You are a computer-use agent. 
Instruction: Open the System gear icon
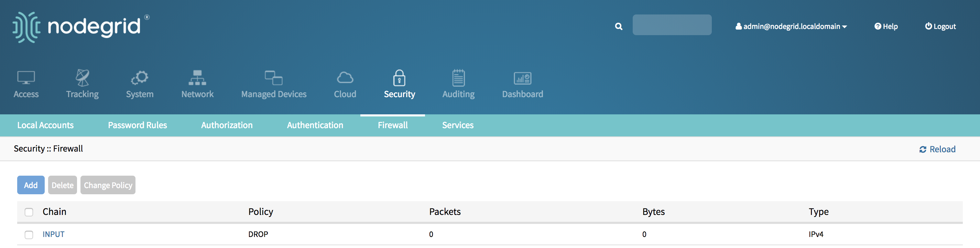140,78
